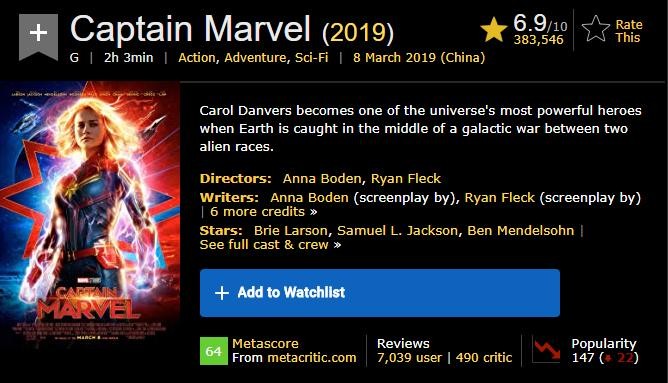Click the green Metascore 64 badge
This screenshot has height=383, width=668.
coord(214,351)
